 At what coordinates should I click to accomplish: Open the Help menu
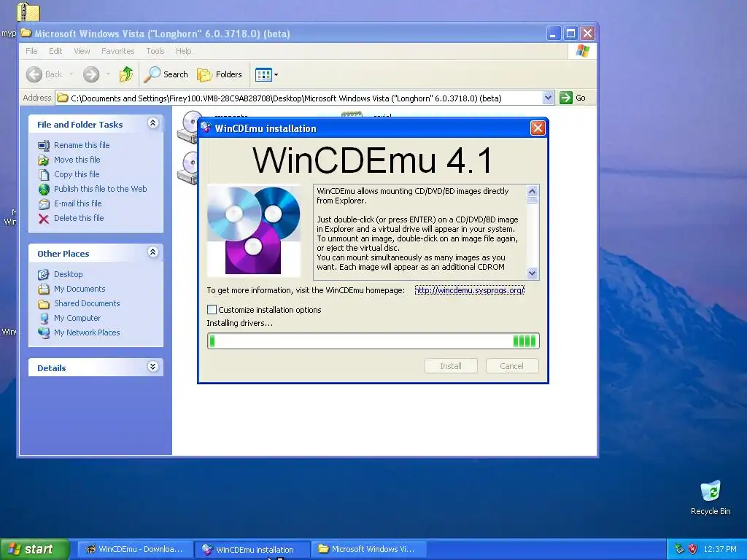pos(183,51)
